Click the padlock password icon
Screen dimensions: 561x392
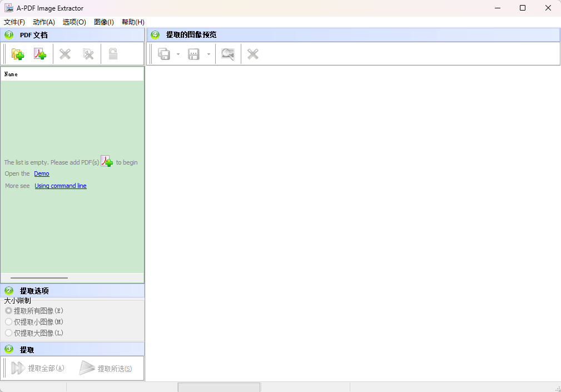click(113, 54)
